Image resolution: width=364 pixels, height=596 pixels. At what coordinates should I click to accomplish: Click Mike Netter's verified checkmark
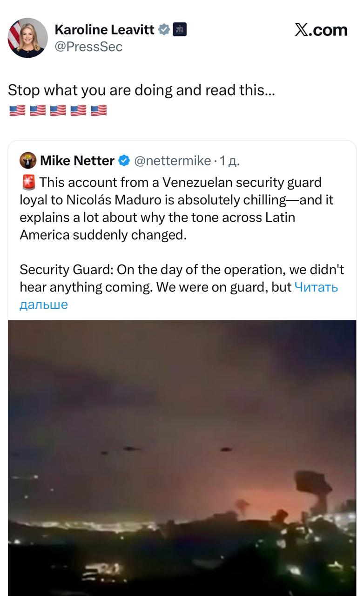click(124, 161)
